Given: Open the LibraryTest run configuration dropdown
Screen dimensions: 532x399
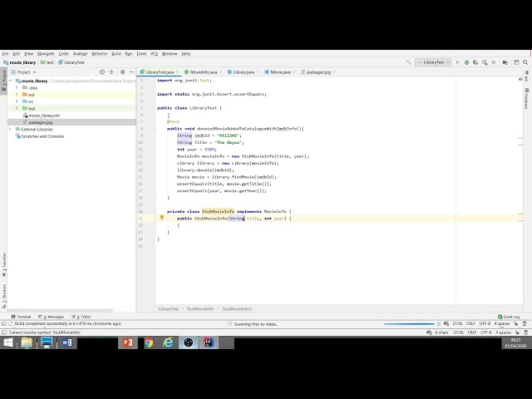Looking at the screenshot, I should coord(433,62).
